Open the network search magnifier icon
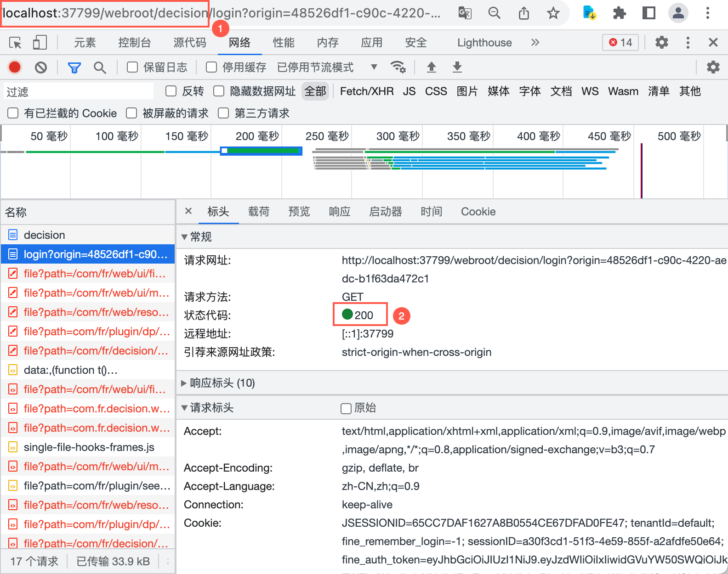Viewport: 728px width, 574px height. click(x=100, y=68)
